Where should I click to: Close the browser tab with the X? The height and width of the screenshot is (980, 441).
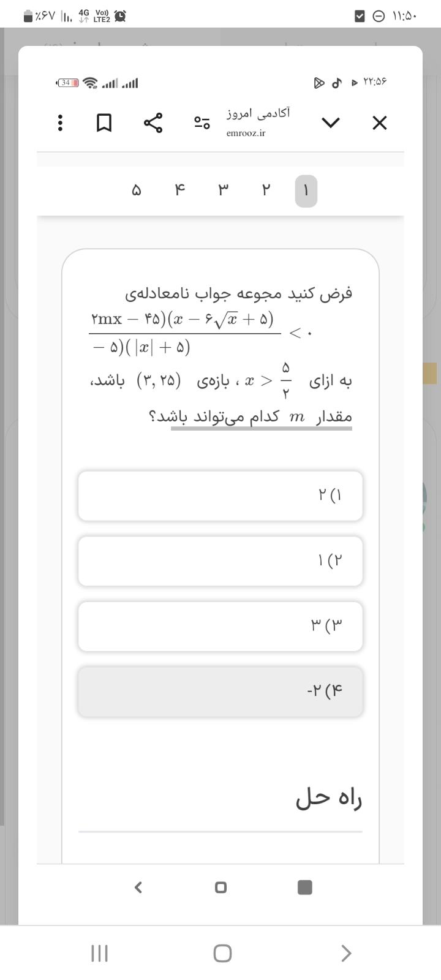380,123
